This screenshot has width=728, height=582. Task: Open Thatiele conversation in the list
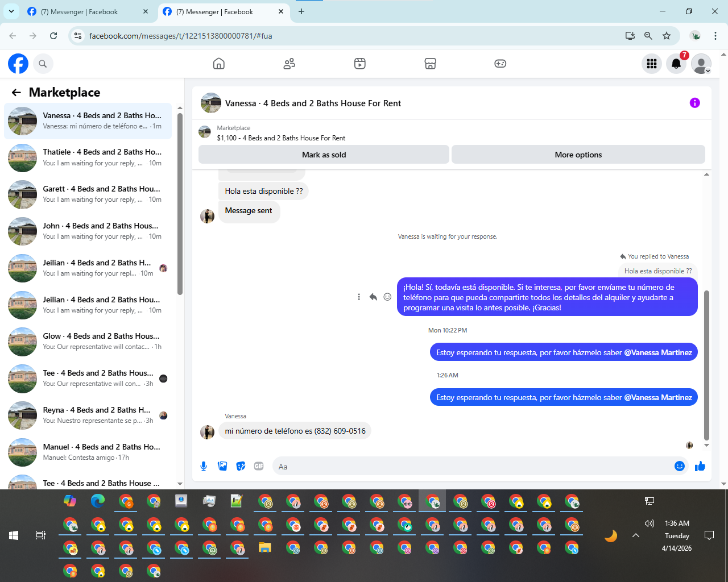88,158
